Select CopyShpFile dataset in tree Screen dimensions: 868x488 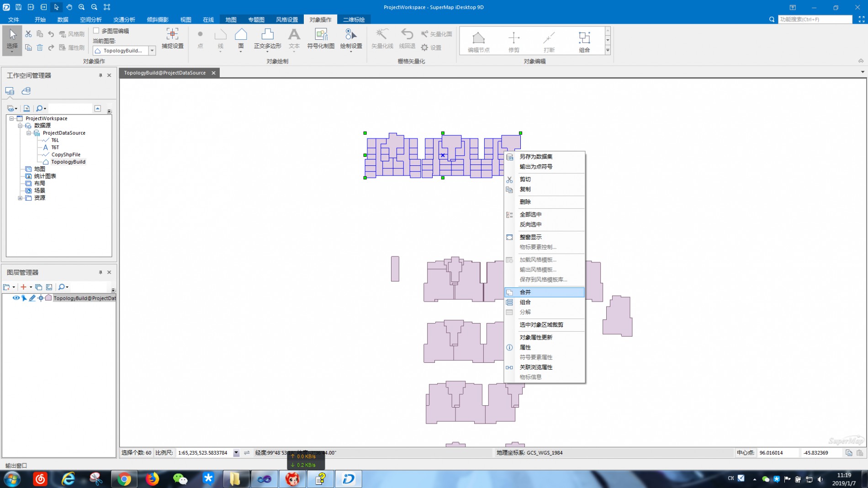pos(66,154)
